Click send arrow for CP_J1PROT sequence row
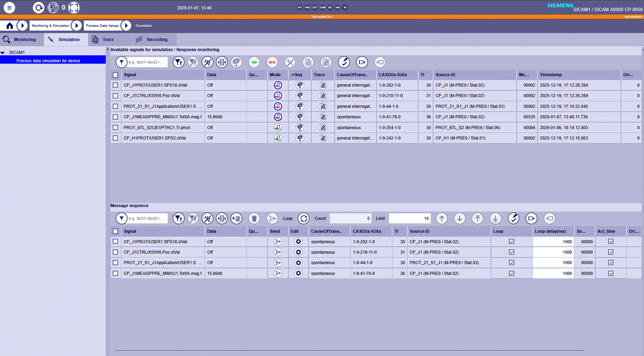This screenshot has width=644, height=356. [x=278, y=242]
